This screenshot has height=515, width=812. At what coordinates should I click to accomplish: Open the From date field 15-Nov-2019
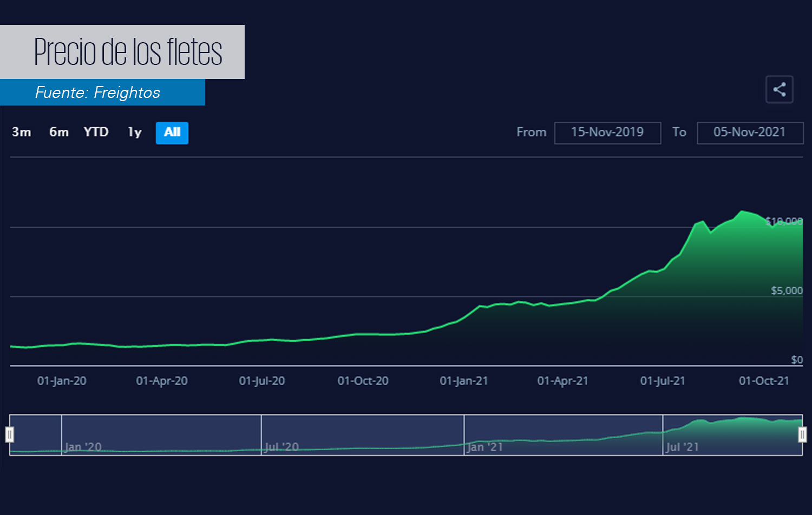[x=607, y=133]
